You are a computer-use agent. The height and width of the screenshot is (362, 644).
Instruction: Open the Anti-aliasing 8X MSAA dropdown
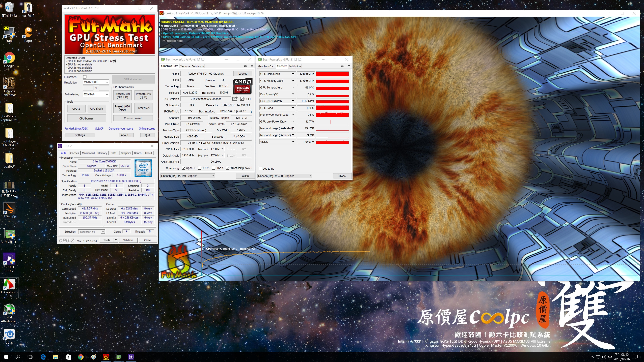pos(96,94)
